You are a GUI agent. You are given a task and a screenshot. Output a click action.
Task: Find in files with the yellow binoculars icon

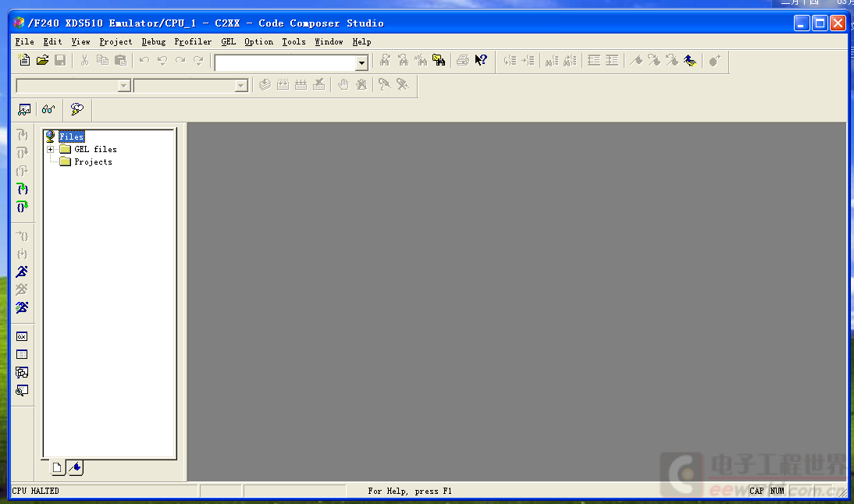point(439,60)
